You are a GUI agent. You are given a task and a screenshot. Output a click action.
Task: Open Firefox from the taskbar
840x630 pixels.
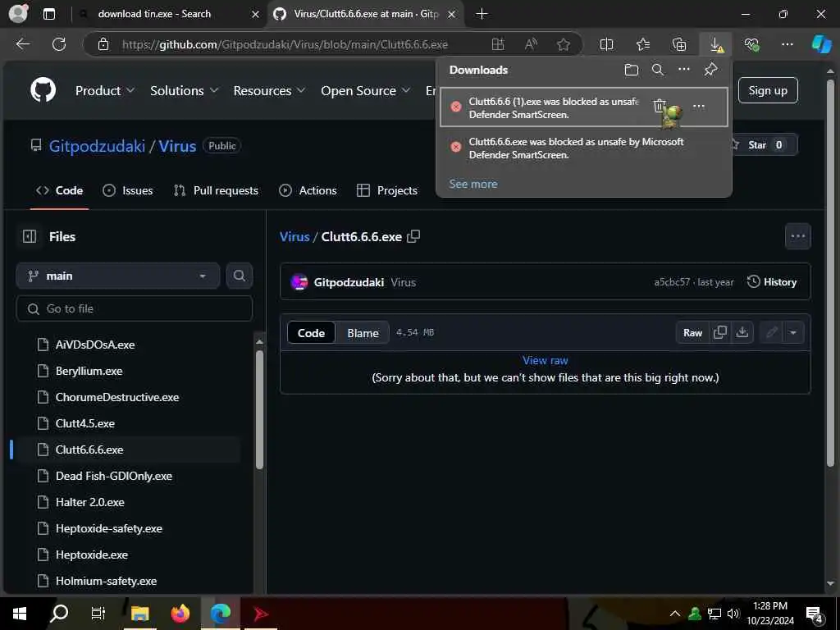click(x=180, y=613)
